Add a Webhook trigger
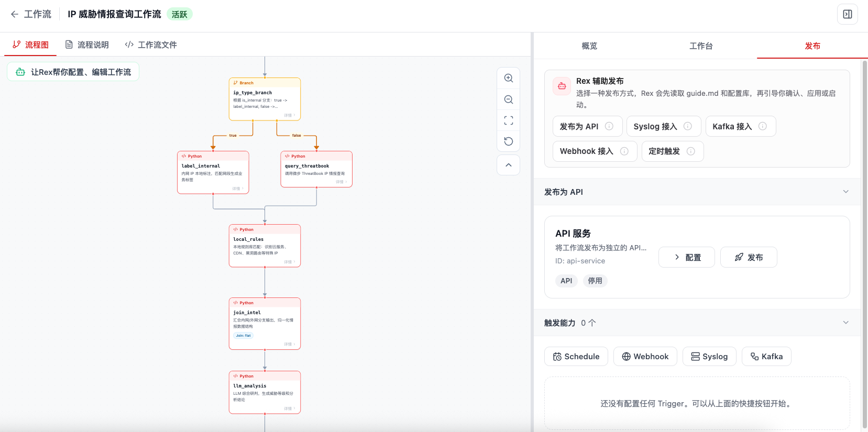Image resolution: width=868 pixels, height=432 pixels. pos(645,357)
